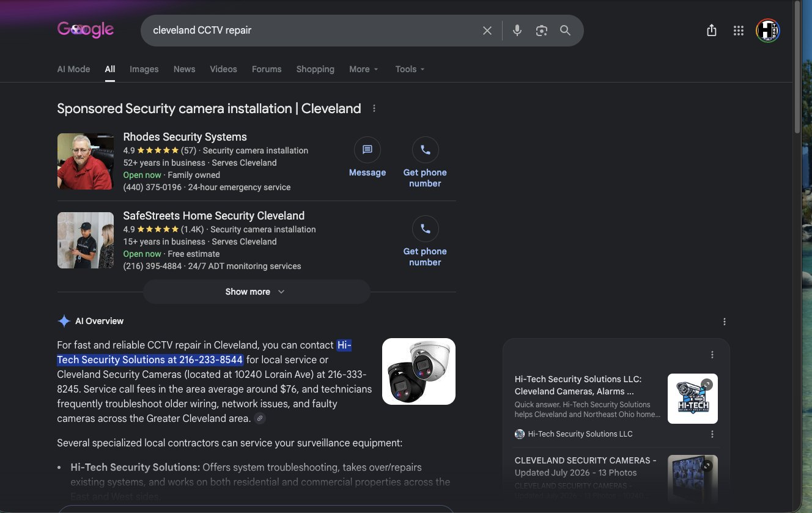
Task: Open the options menu beside Sponsored heading
Action: tap(374, 109)
